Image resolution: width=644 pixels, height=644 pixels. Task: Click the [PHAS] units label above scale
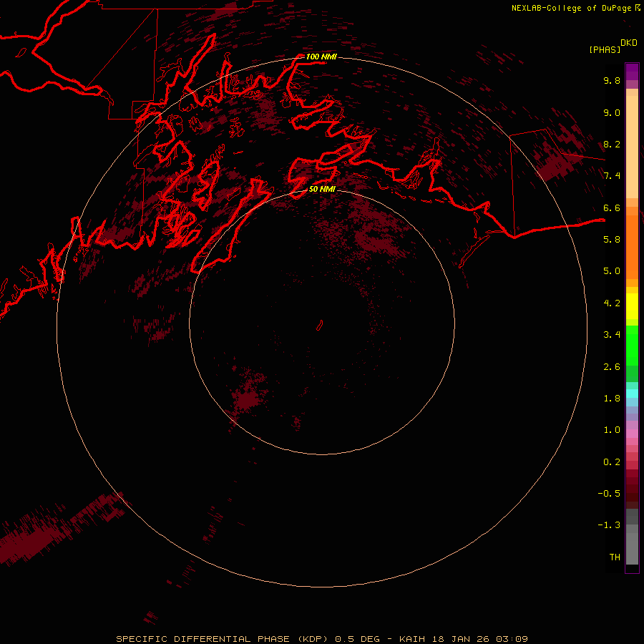(605, 50)
